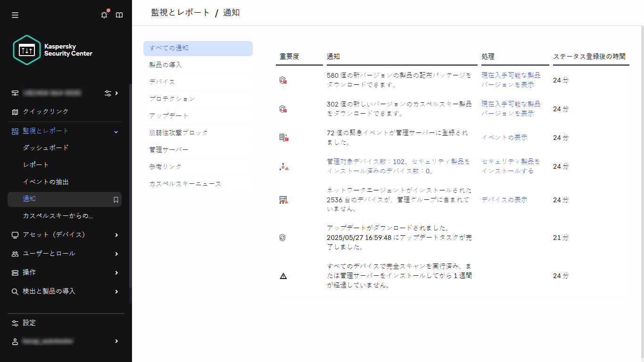
Task: Click the user account icon at bottom left
Action: click(x=15, y=341)
